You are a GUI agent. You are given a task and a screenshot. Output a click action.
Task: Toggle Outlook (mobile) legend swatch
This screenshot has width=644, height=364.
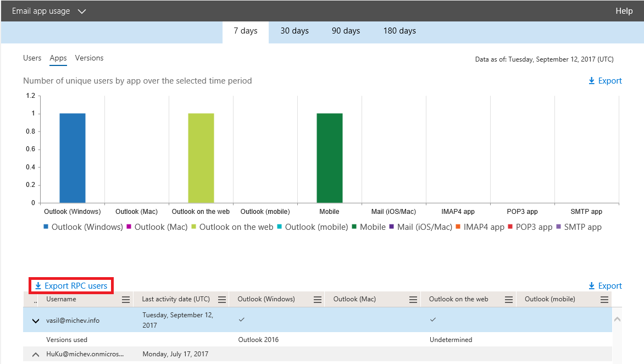coord(280,227)
